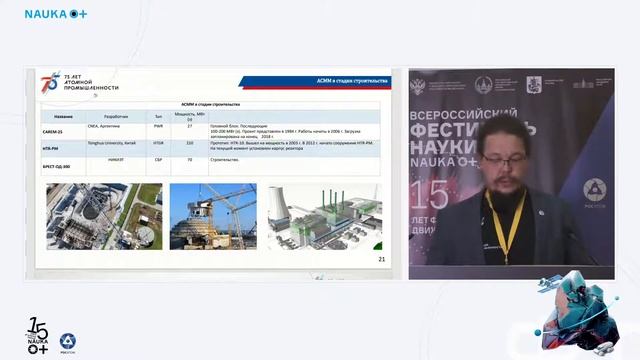This screenshot has width=640, height=360.
Task: Click the 'Тип' column header
Action: click(158, 117)
